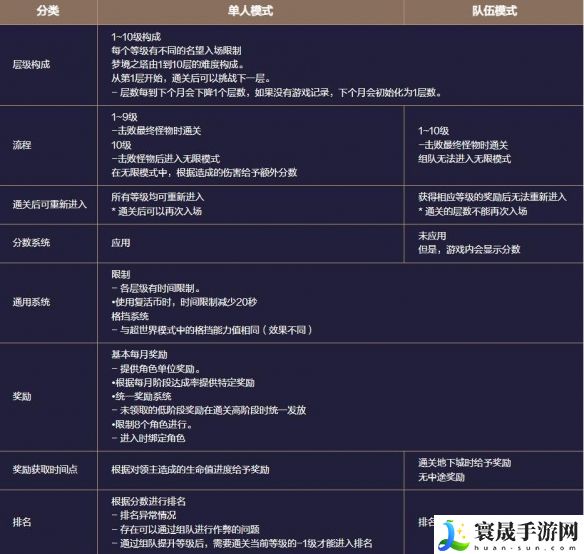Click the line 在无限模式中，根据造成的伤害给予额外分数
This screenshot has width=584, height=554.
[204, 172]
